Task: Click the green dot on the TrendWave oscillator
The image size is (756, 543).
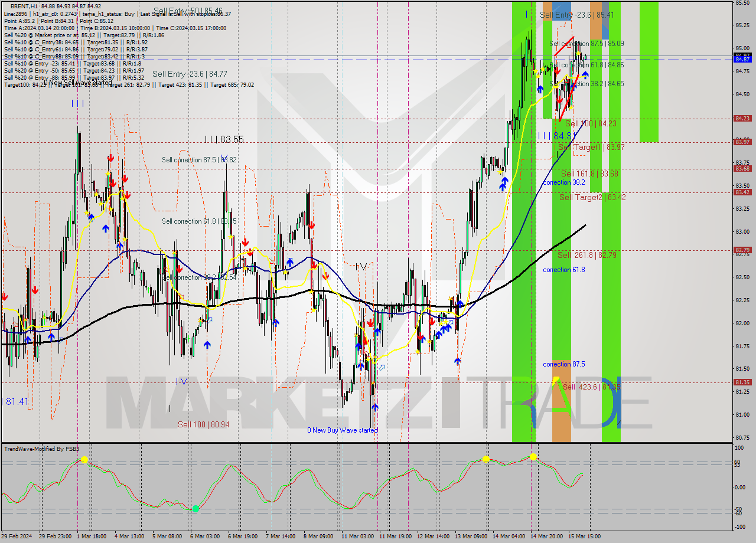Action: (195, 508)
